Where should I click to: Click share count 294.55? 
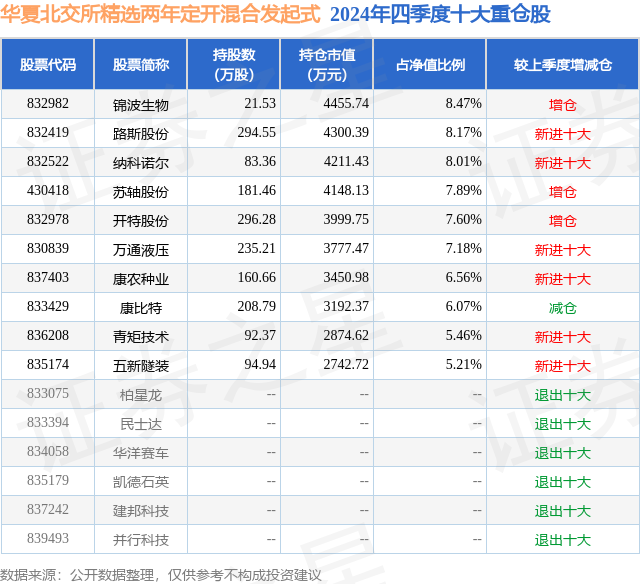pos(257,133)
